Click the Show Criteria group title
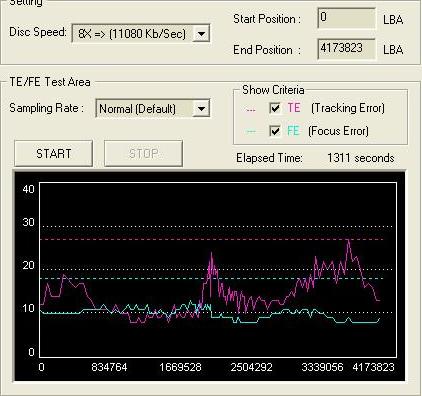The width and height of the screenshot is (422, 396). click(x=273, y=90)
